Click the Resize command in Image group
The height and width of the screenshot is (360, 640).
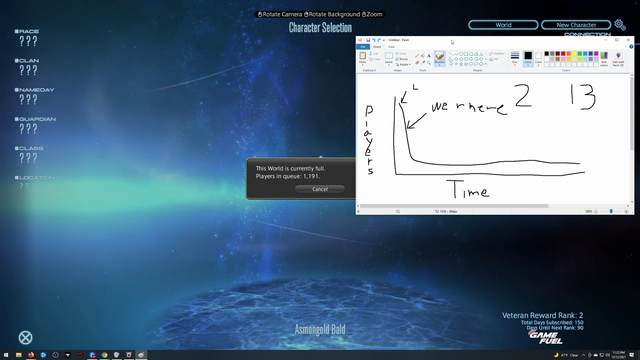402,59
